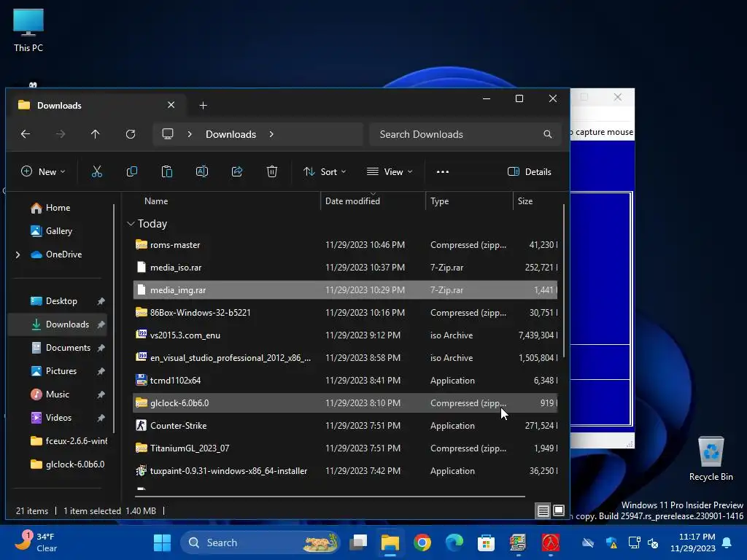
Task: Close the Downloads tab
Action: pos(171,105)
